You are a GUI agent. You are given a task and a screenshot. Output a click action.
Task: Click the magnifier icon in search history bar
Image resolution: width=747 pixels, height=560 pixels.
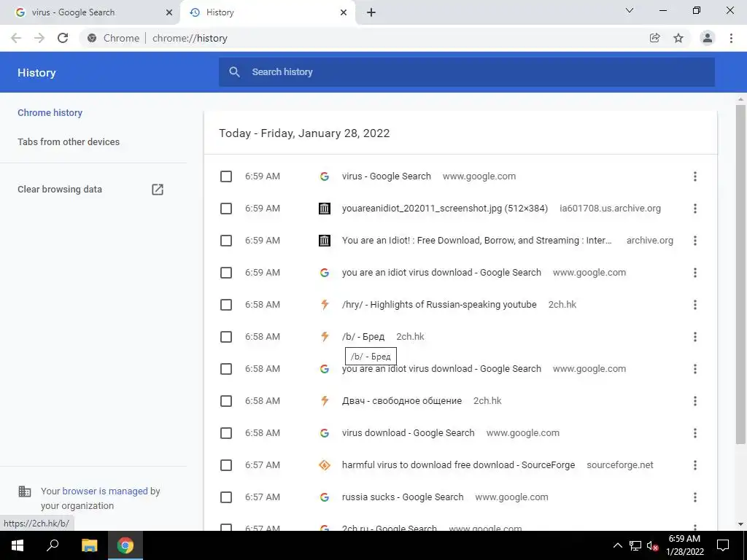pos(234,72)
